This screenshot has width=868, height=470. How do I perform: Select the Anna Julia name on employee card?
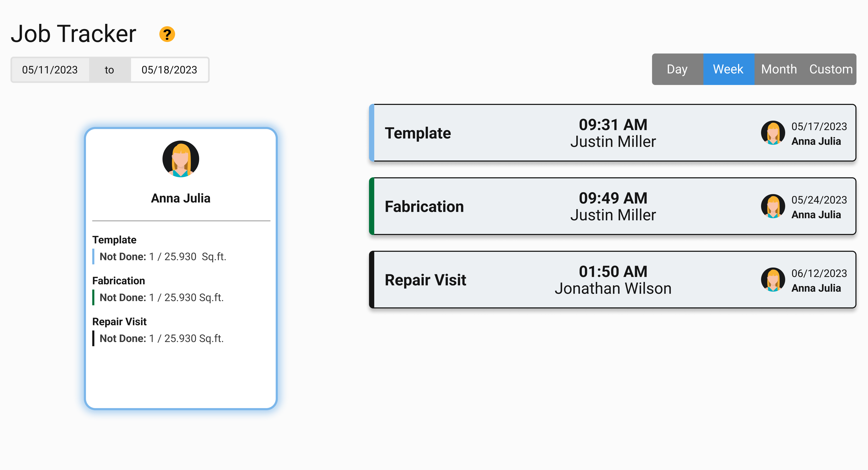[x=181, y=198]
